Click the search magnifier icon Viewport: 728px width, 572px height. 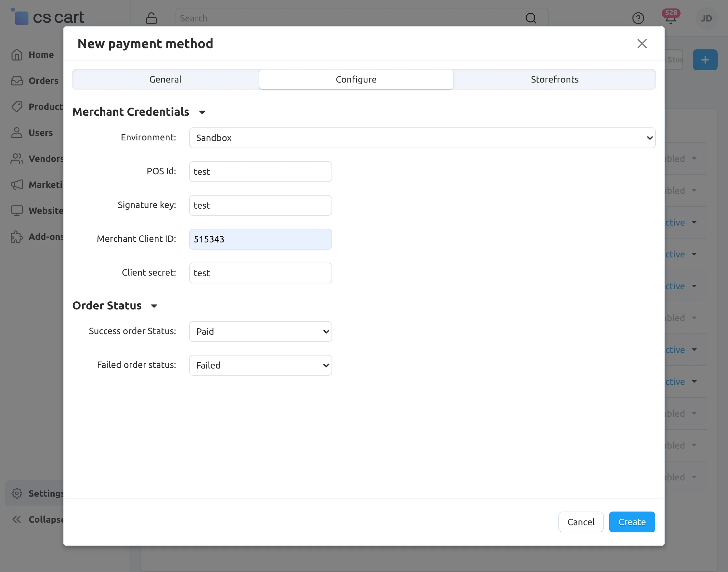(x=531, y=18)
